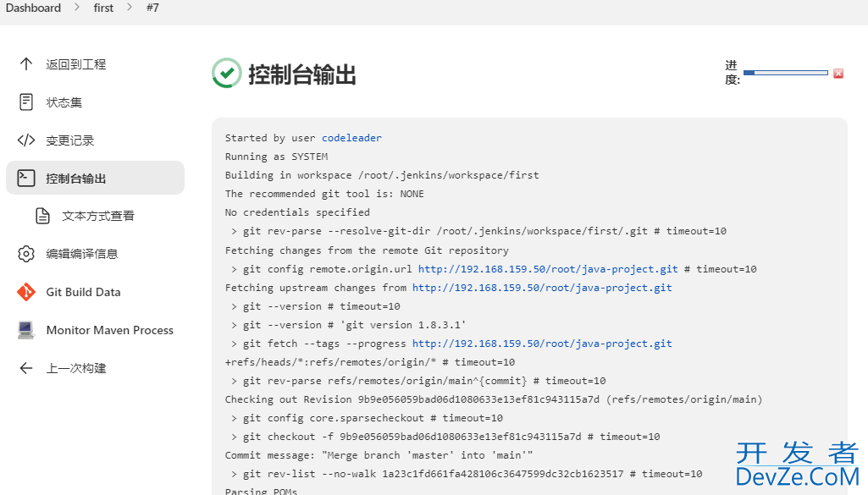Image resolution: width=868 pixels, height=495 pixels.
Task: Select the 控制台输出 sidebar item
Action: (x=95, y=178)
